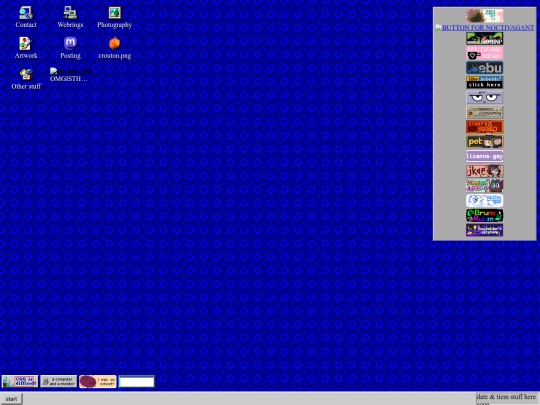Click the blank white window badge
540x405 pixels.
[137, 381]
